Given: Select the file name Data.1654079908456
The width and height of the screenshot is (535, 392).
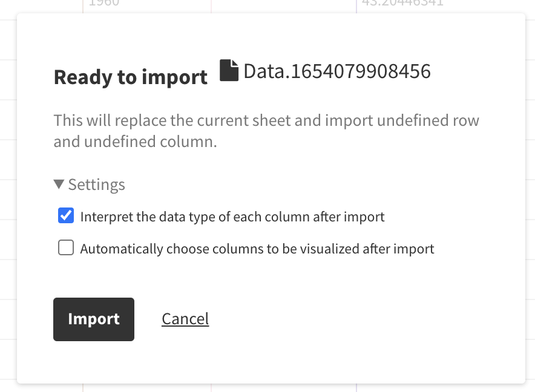Looking at the screenshot, I should coord(336,71).
